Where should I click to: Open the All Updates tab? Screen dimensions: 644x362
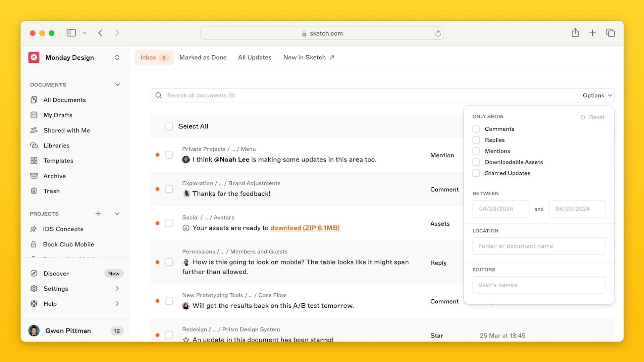[255, 58]
